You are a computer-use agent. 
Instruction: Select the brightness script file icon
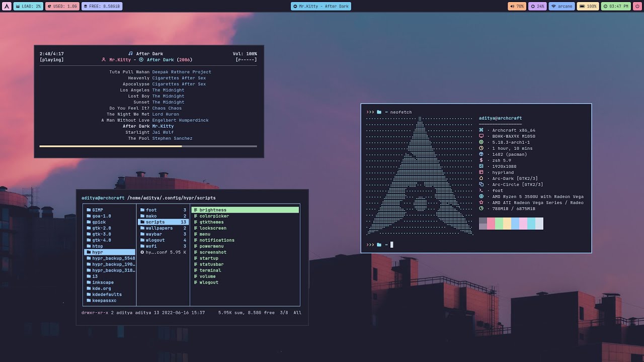click(196, 210)
